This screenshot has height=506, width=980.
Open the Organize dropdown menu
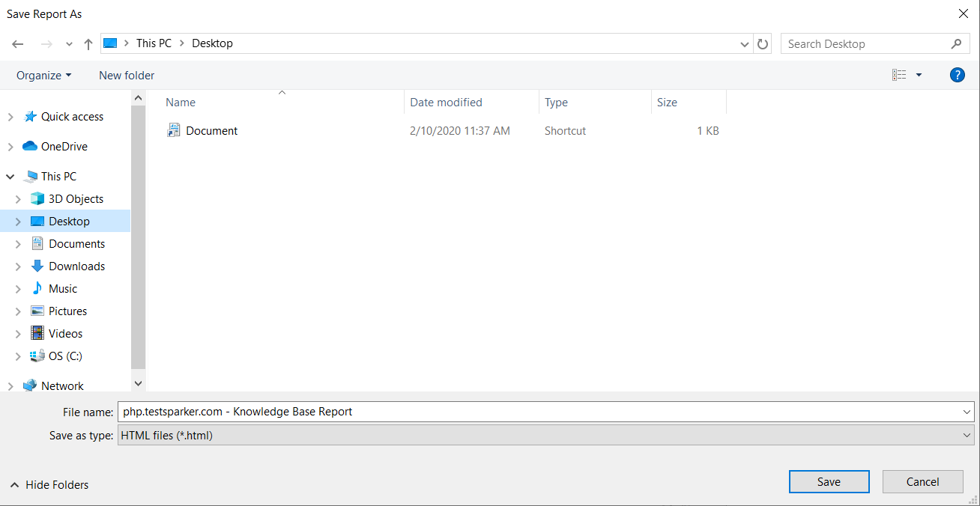(x=43, y=75)
